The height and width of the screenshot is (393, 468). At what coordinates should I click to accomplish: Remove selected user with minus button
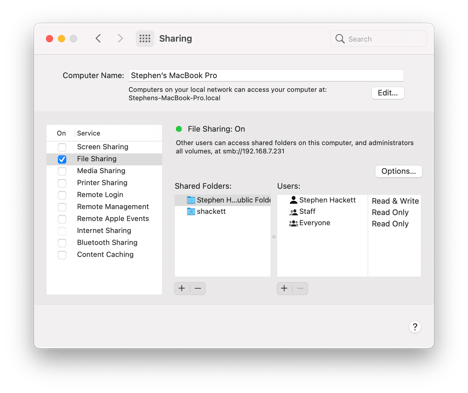(300, 288)
